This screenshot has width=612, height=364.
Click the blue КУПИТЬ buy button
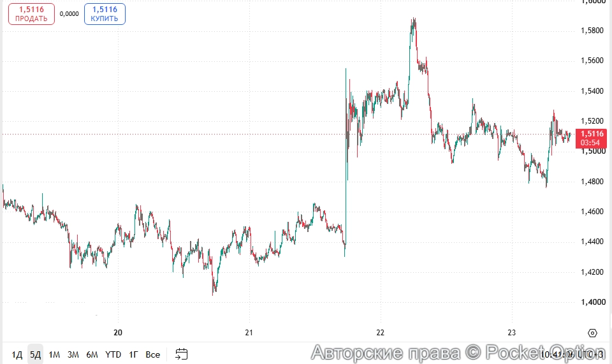(x=105, y=14)
